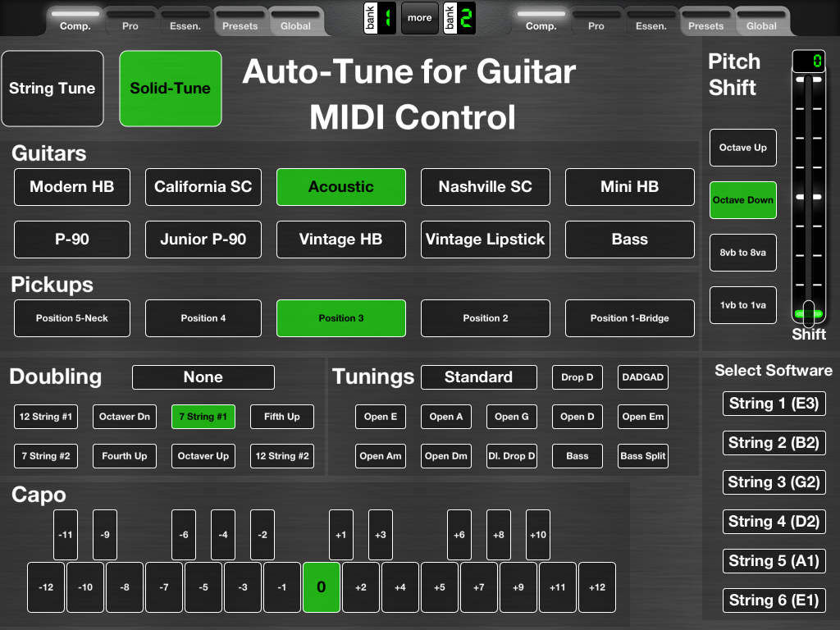Viewport: 840px width, 630px height.
Task: Choose Open E tuning
Action: (381, 417)
